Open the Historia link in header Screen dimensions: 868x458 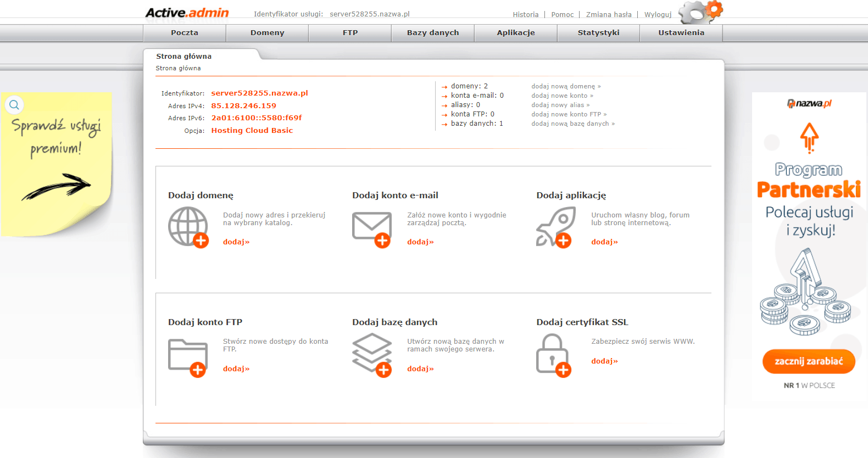[x=526, y=15]
